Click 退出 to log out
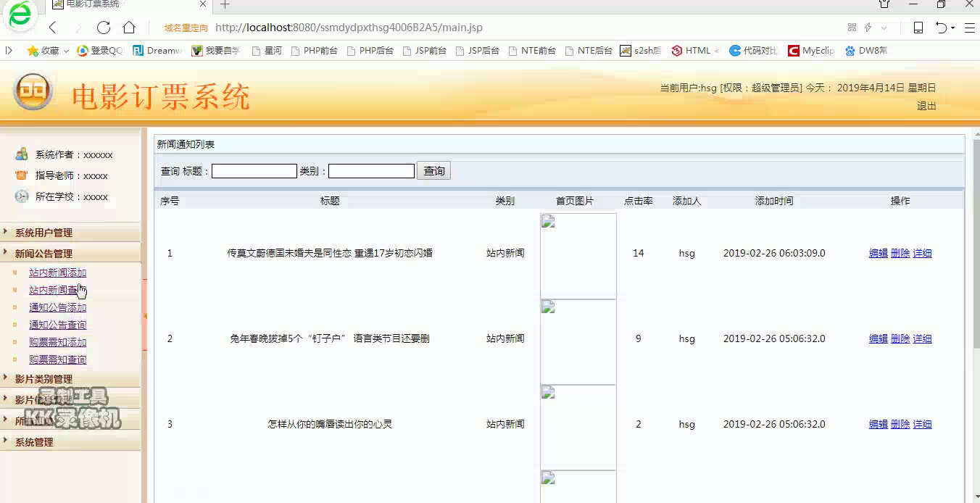Image resolution: width=980 pixels, height=503 pixels. [926, 106]
